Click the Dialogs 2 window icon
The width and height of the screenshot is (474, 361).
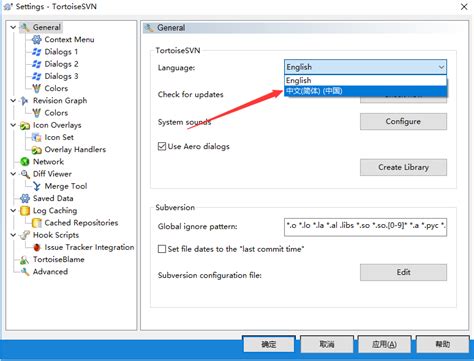click(x=37, y=64)
